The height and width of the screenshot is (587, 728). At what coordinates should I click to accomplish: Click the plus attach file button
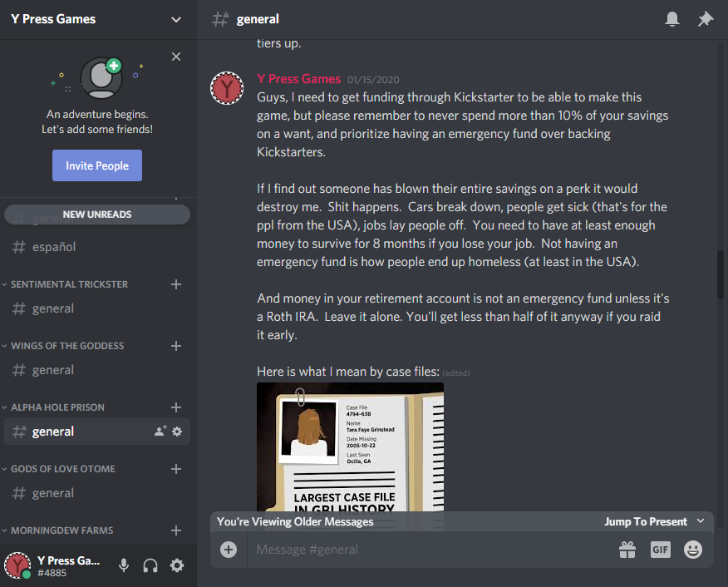tap(228, 550)
